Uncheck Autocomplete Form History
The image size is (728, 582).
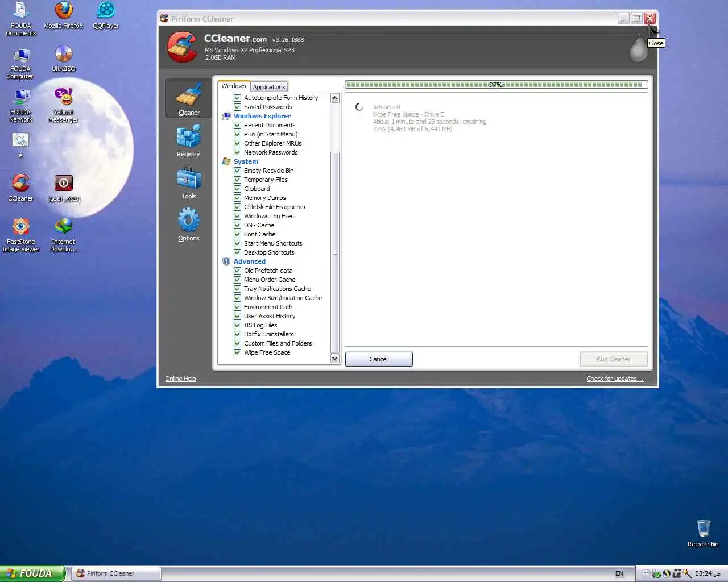238,98
